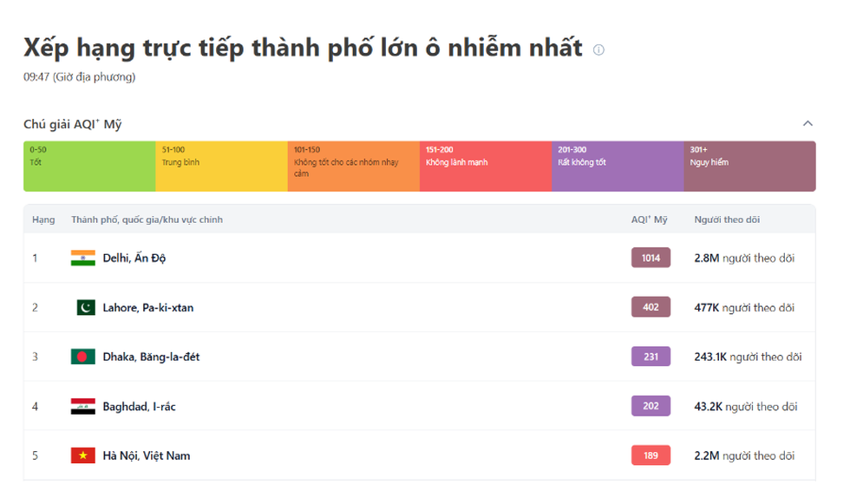Click Delhi's 1014 AQI badge
This screenshot has width=850, height=504.
pos(651,258)
